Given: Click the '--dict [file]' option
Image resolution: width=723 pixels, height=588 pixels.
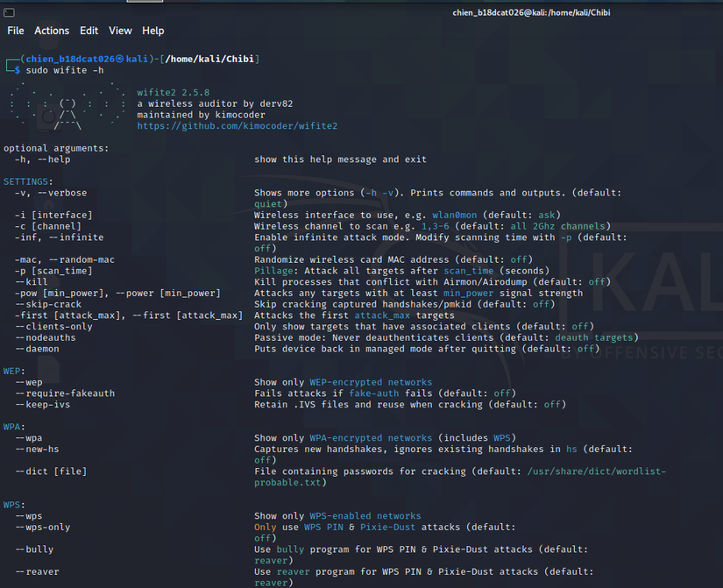Looking at the screenshot, I should [51, 471].
